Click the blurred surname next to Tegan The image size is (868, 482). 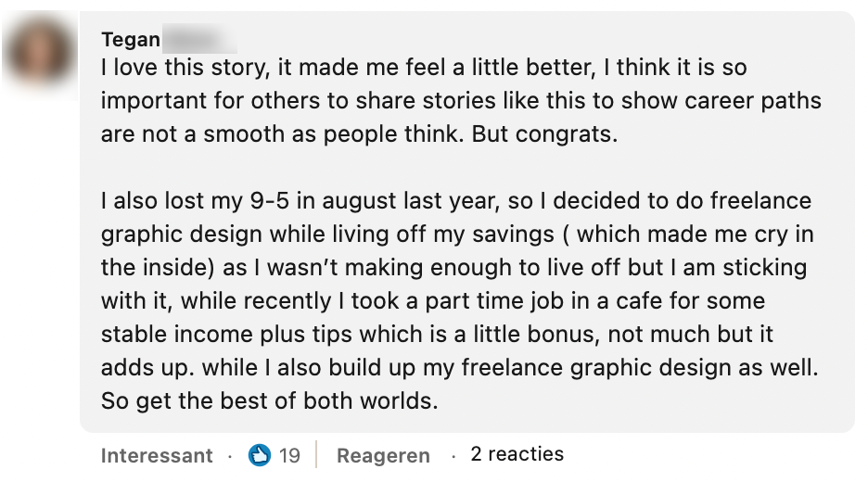200,40
